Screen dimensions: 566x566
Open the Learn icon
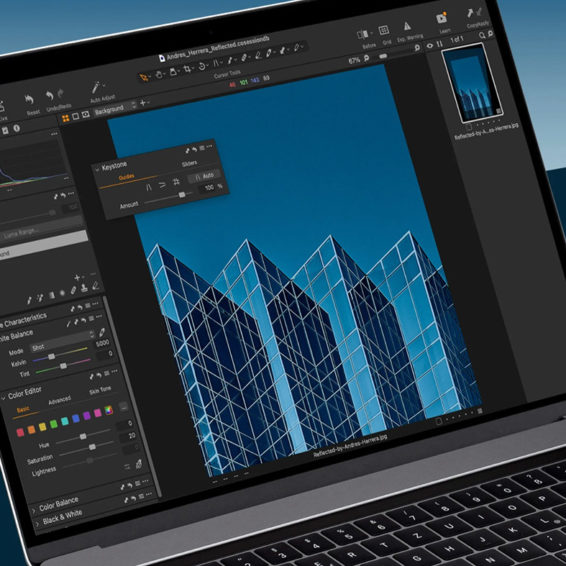[x=441, y=18]
